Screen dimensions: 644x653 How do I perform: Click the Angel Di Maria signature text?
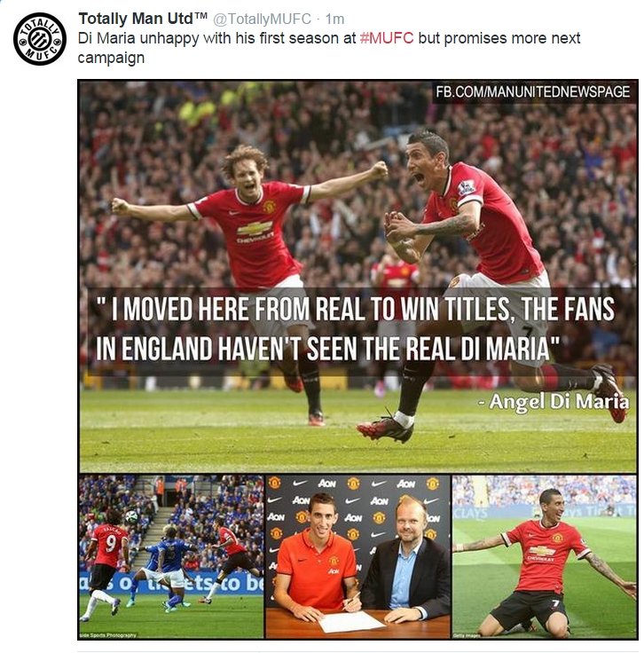point(554,402)
